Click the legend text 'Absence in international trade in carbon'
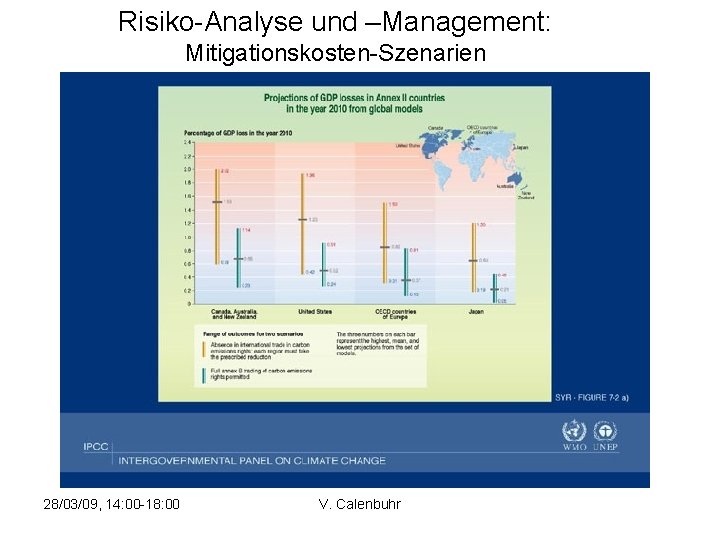Viewport: 720px width, 540px height. [260, 345]
